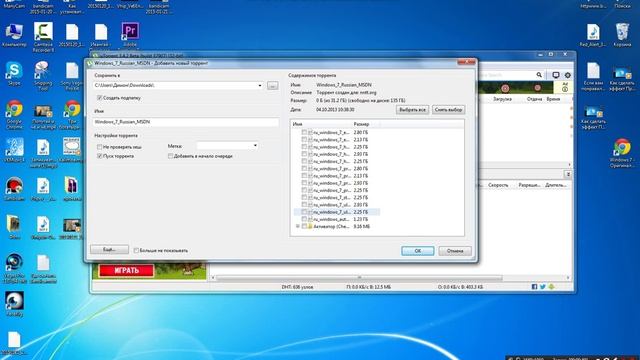
Task: Check the Активатор folder checkbox
Action: click(304, 226)
